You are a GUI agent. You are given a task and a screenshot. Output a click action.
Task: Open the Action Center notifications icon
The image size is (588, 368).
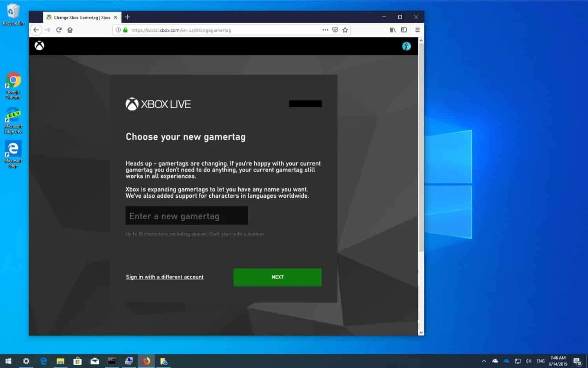tap(577, 361)
